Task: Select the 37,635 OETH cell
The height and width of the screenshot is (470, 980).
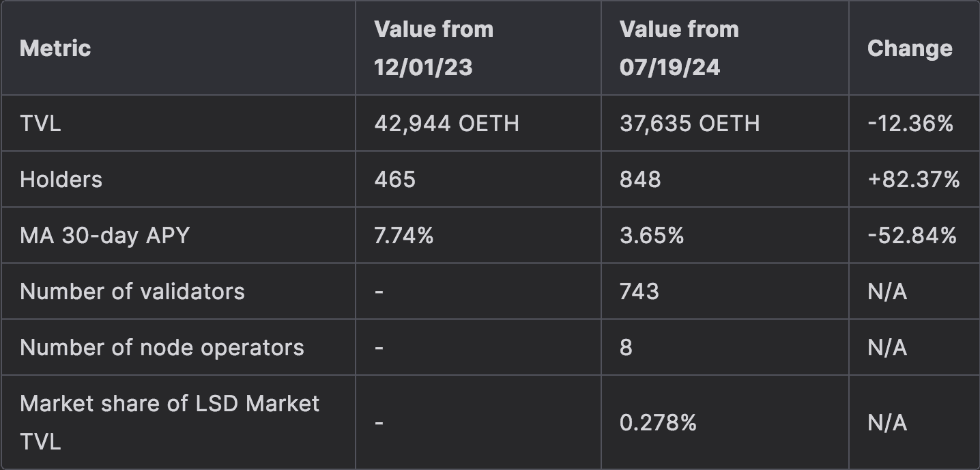Action: tap(689, 124)
